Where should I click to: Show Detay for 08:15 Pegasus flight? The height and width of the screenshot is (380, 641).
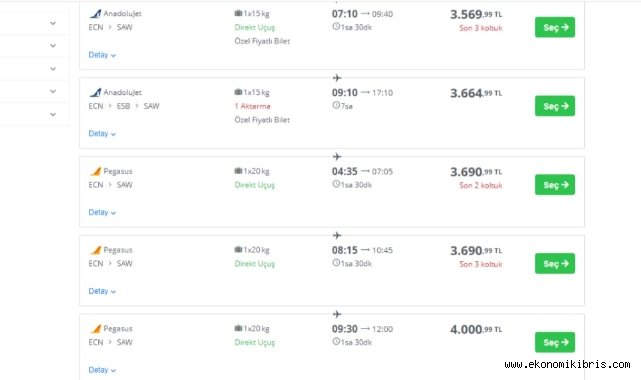(102, 291)
